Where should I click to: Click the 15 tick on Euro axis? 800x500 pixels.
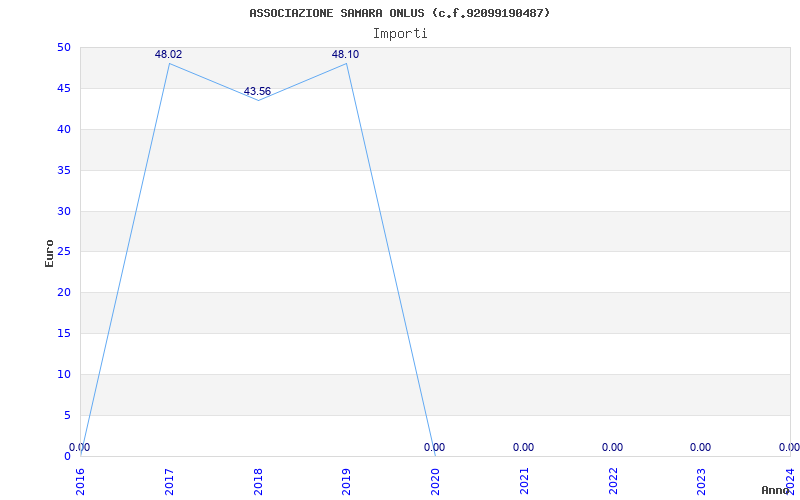pyautogui.click(x=64, y=334)
